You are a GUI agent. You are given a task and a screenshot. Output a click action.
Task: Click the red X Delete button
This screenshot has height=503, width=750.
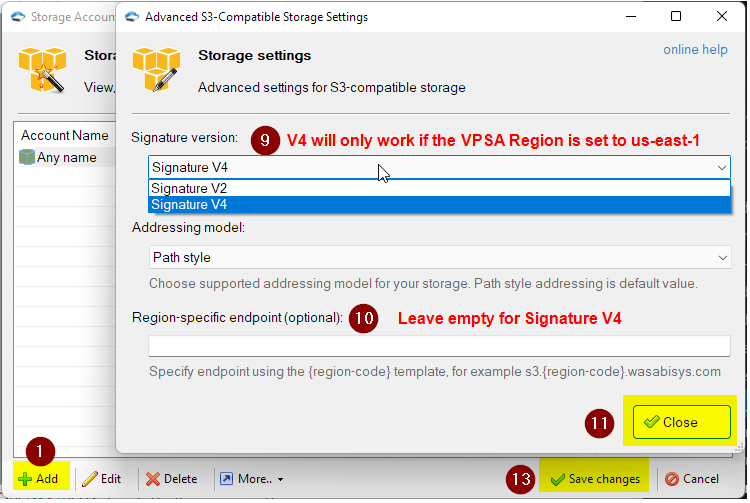[172, 479]
